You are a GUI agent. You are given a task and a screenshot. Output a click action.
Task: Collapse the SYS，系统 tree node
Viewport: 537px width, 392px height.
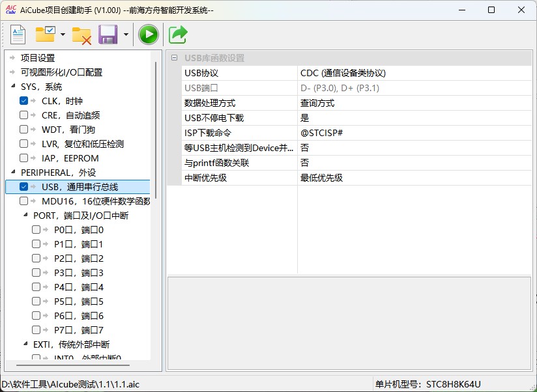click(x=13, y=86)
